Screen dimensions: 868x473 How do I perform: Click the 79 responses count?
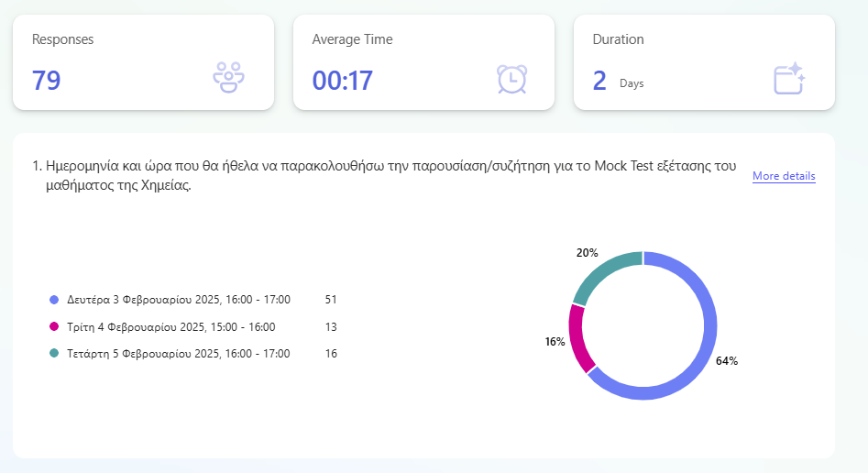pyautogui.click(x=46, y=81)
